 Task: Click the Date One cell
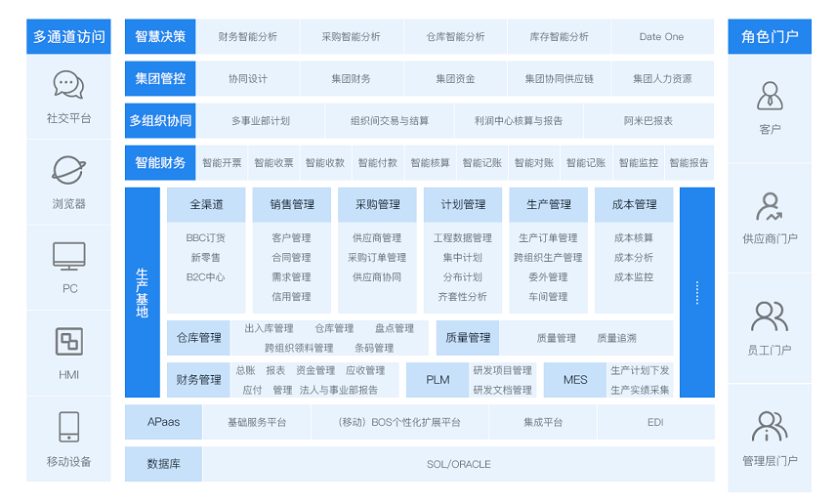(x=661, y=36)
